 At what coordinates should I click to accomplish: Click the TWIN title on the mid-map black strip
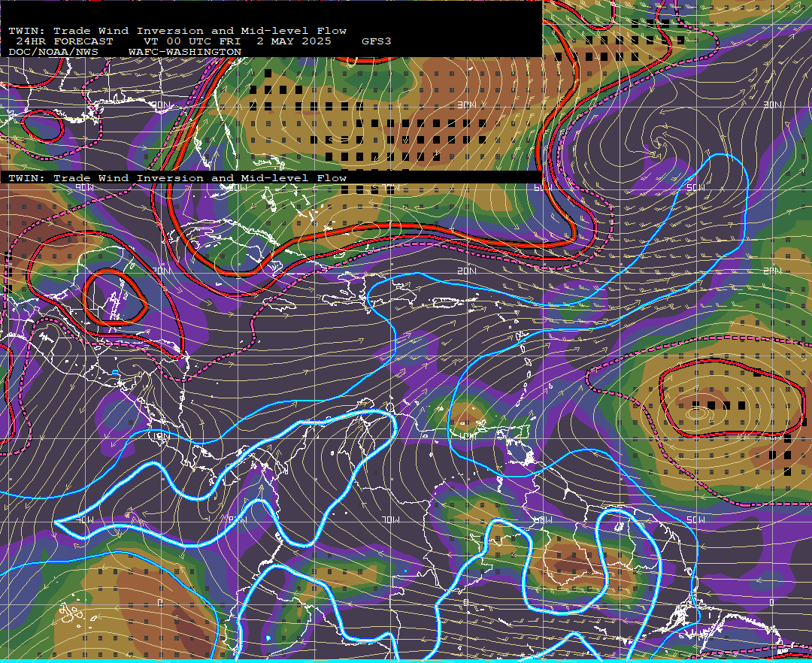[177, 178]
